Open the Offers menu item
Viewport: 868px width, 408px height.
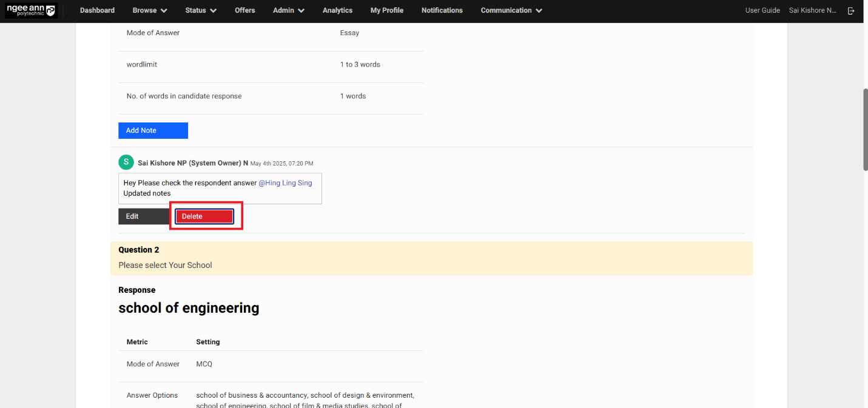coord(245,10)
